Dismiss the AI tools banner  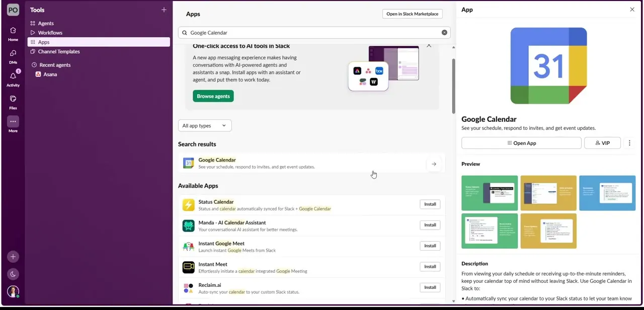tap(429, 46)
